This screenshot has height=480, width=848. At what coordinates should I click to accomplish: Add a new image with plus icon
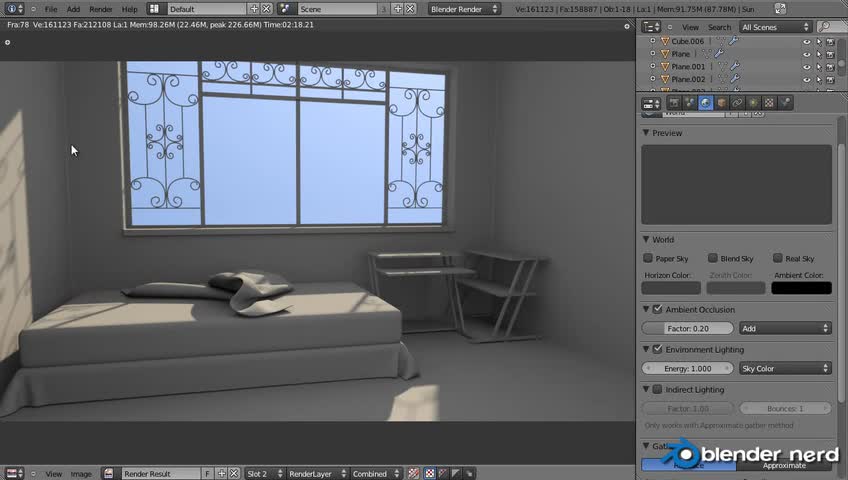click(221, 474)
